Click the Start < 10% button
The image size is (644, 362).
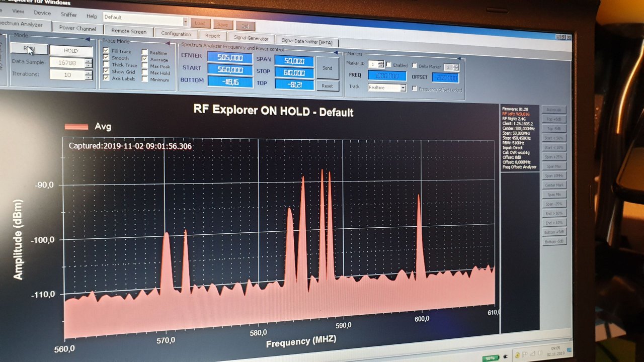click(x=554, y=147)
